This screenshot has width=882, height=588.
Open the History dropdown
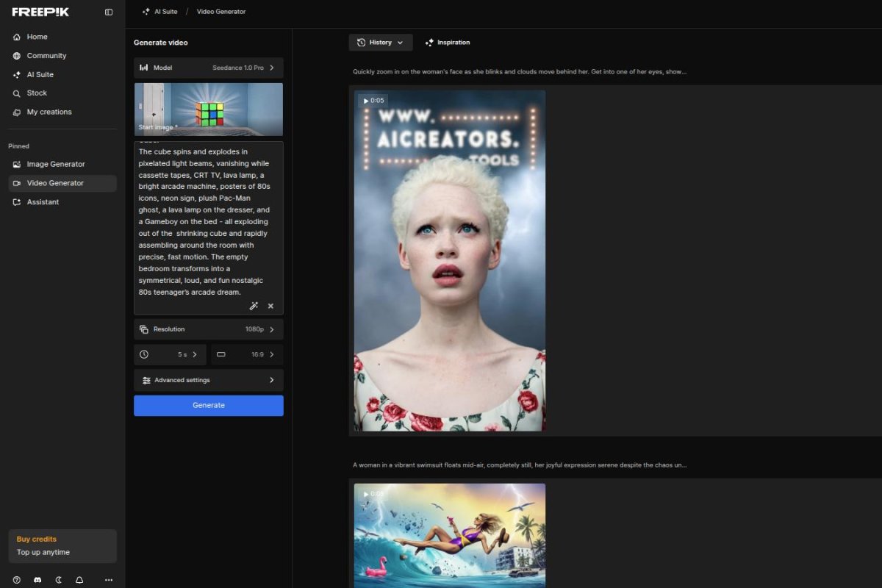(x=380, y=42)
